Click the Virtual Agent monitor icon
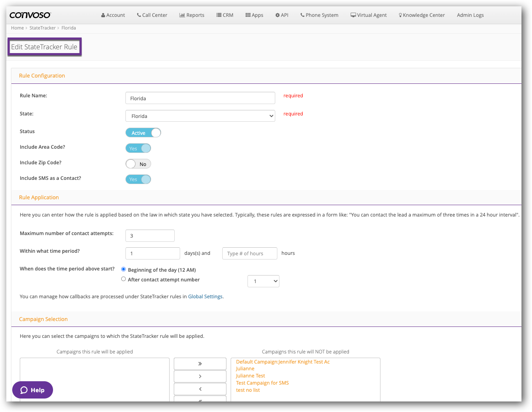 pos(353,15)
